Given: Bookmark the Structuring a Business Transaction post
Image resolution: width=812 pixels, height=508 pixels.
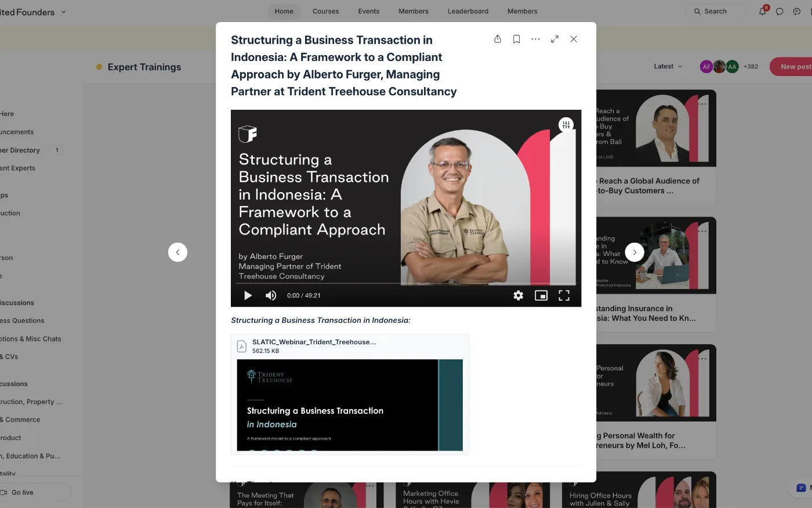Looking at the screenshot, I should pyautogui.click(x=516, y=39).
